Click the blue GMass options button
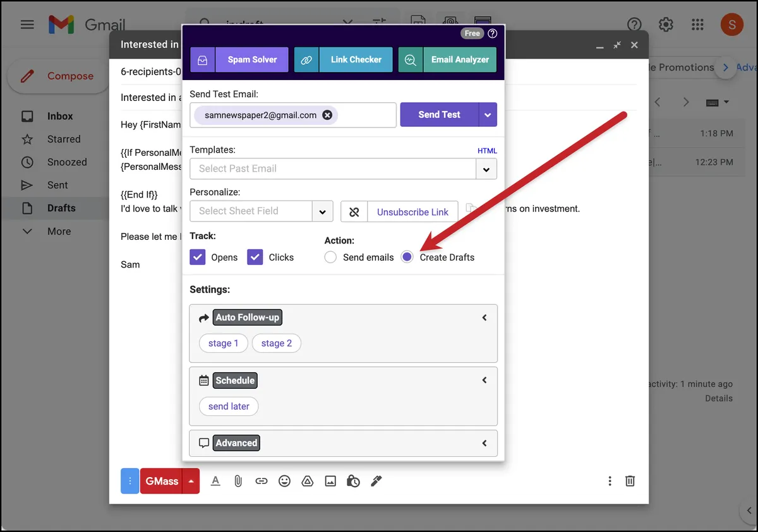Image resolution: width=758 pixels, height=532 pixels. [129, 481]
